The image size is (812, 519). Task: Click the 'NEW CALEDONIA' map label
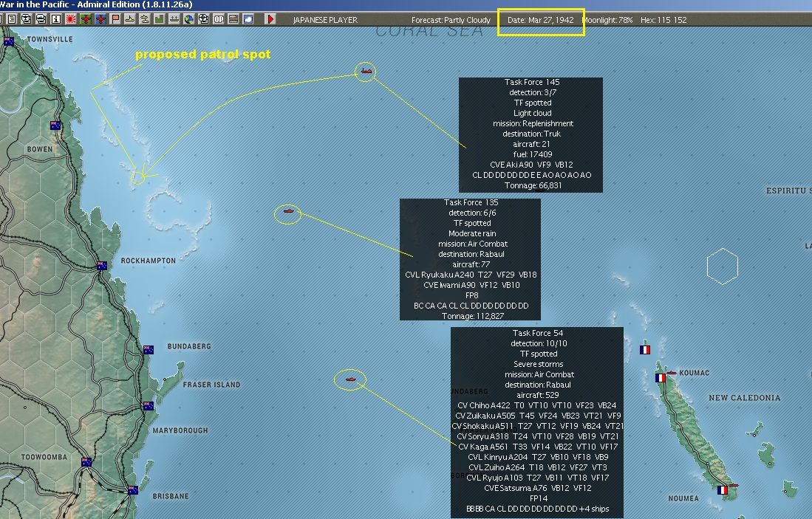coord(744,398)
